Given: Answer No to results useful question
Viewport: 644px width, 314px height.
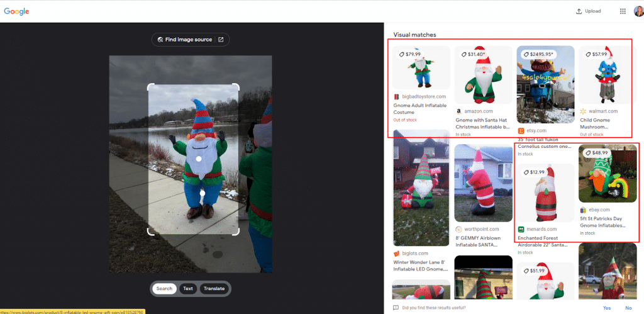Looking at the screenshot, I should coord(628,308).
